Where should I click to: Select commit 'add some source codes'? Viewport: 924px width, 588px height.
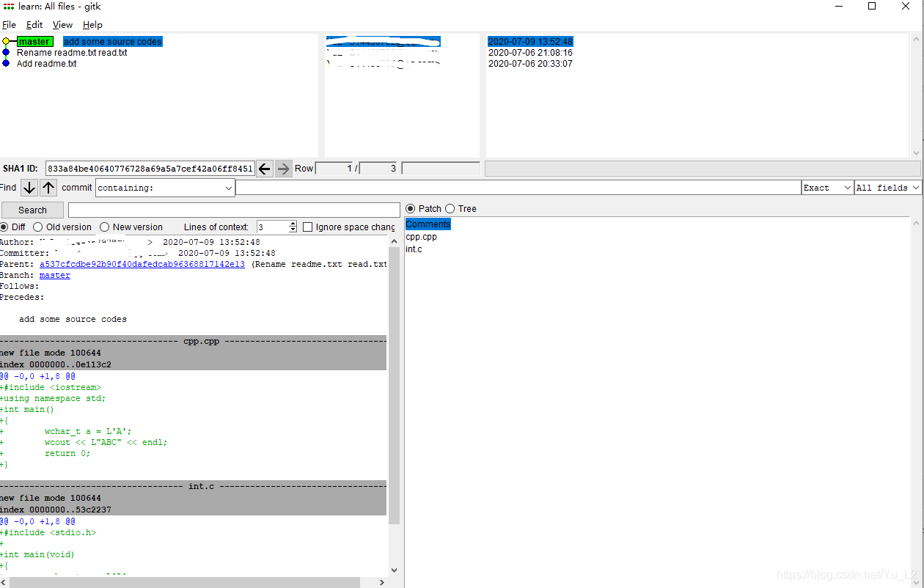point(113,42)
